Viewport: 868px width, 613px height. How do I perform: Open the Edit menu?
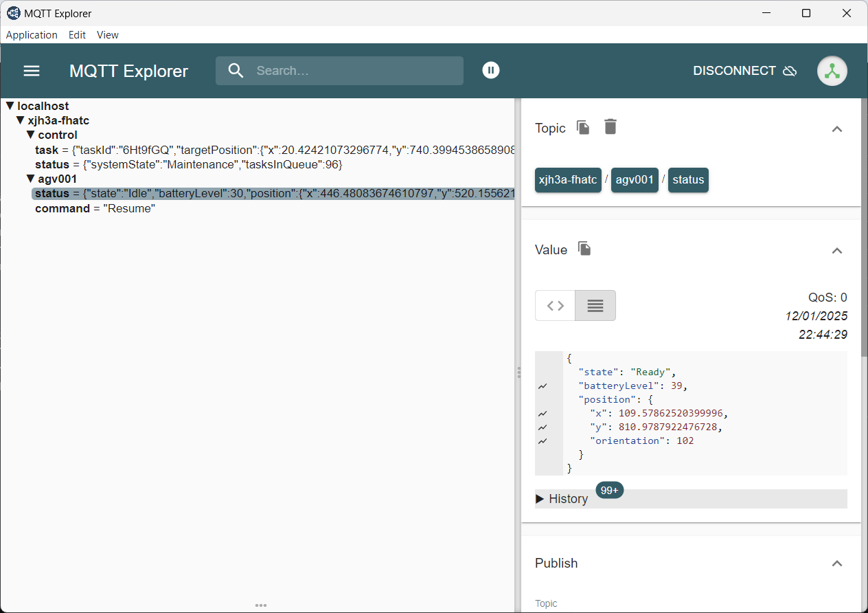[77, 35]
